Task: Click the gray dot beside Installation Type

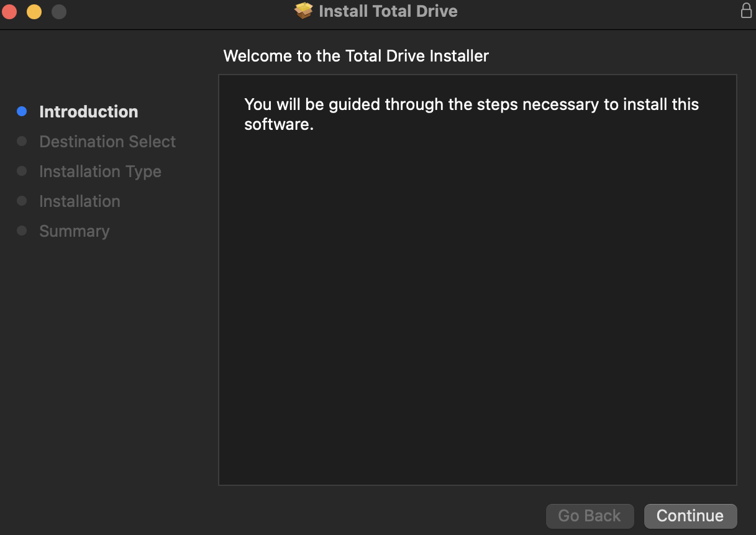Action: (22, 171)
